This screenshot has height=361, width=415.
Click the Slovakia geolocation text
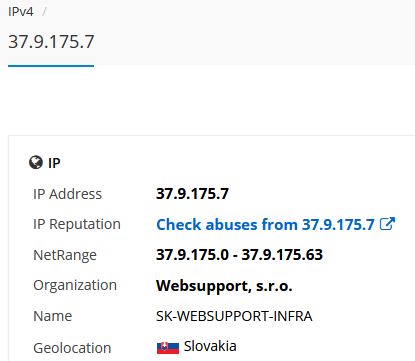pos(210,346)
